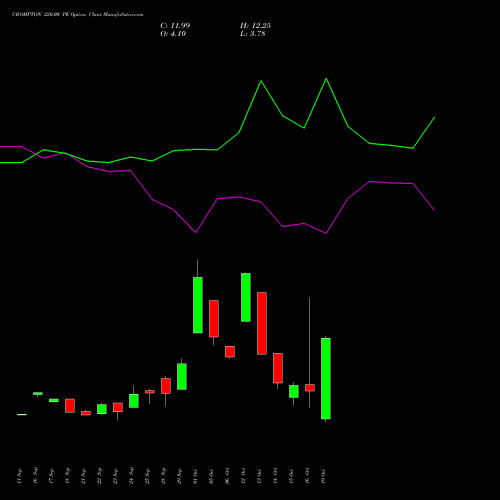Viewport: 500px width, 500px height.
Task: Click the 17 Sep date label
Action: (51, 476)
